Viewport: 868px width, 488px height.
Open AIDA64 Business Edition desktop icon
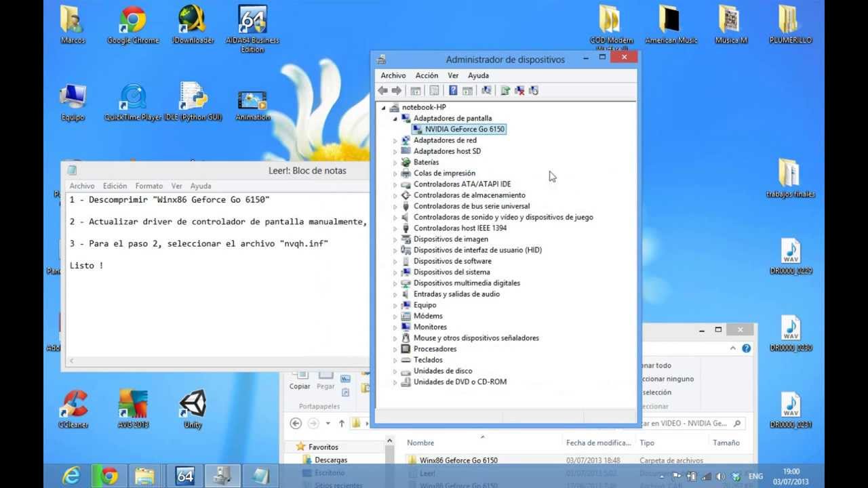coord(252,29)
